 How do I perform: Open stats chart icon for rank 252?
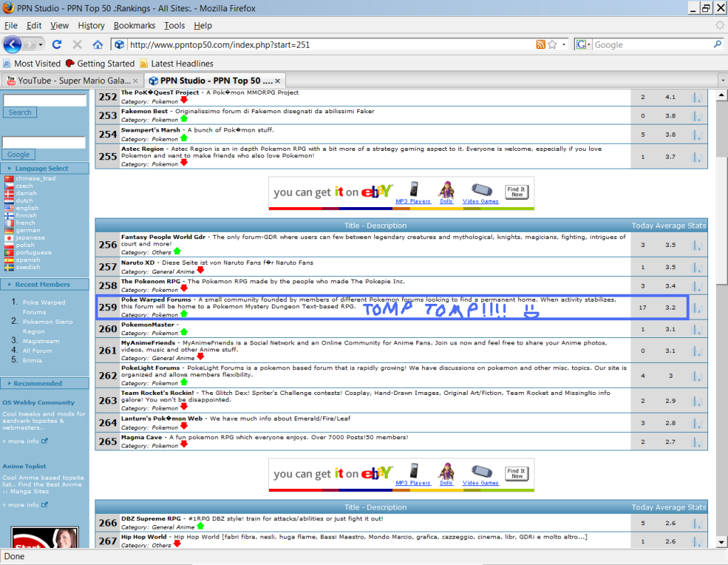[697, 97]
